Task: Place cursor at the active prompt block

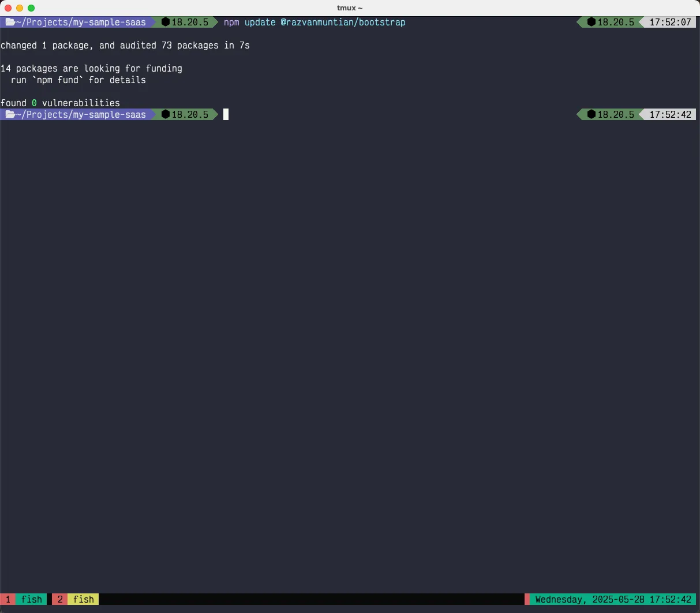Action: (x=226, y=115)
